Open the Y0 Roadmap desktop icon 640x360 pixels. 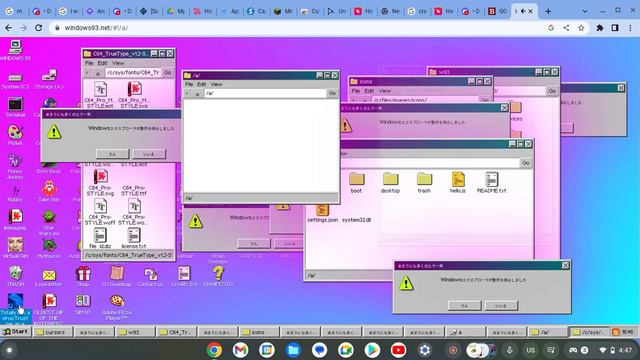coord(116,276)
